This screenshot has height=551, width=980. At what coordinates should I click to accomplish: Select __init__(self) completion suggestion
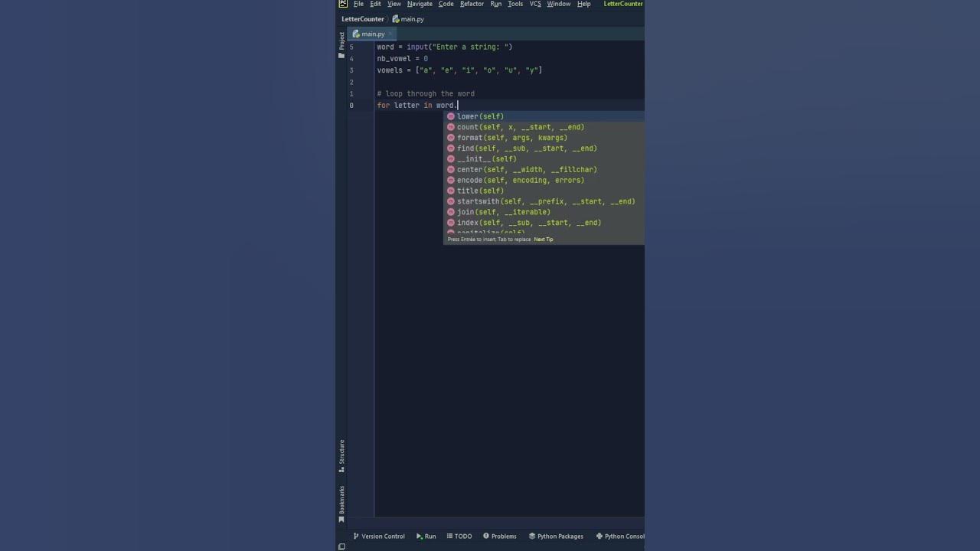544,159
